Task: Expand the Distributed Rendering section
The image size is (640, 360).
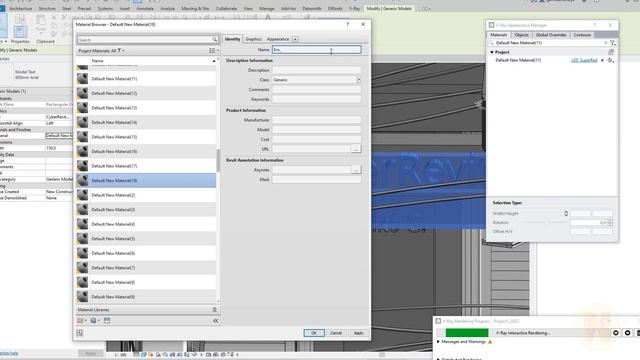Action: point(438,358)
